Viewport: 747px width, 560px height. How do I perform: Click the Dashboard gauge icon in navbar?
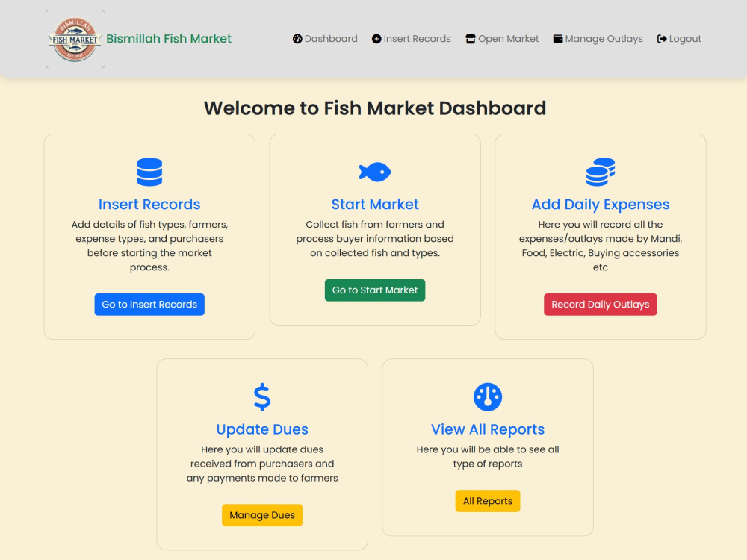point(297,39)
